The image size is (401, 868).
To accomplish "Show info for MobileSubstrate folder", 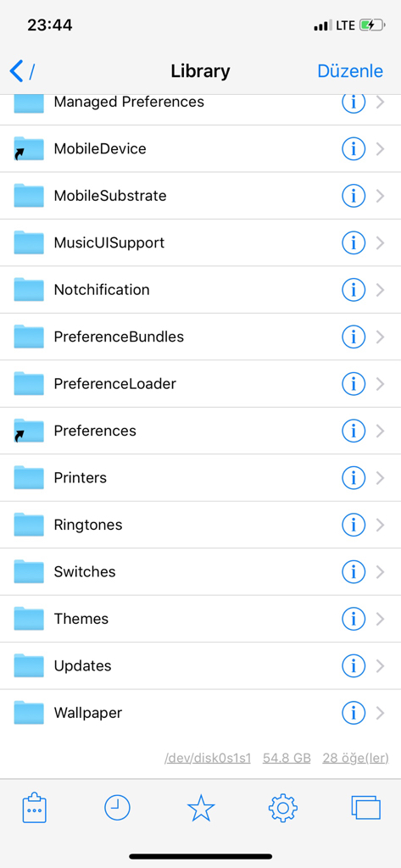I will click(354, 196).
